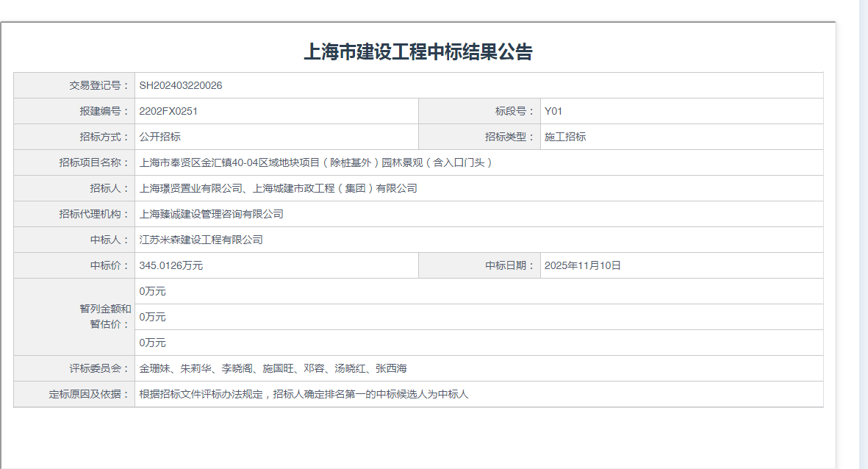This screenshot has width=868, height=469.
Task: Click the 暂列金额和暂估价 label
Action: coord(105,316)
